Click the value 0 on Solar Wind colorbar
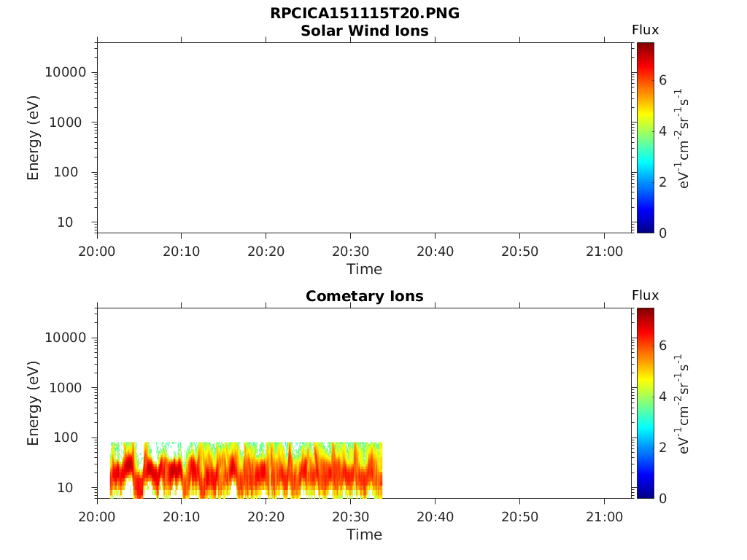This screenshot has width=747, height=560. coord(662,233)
